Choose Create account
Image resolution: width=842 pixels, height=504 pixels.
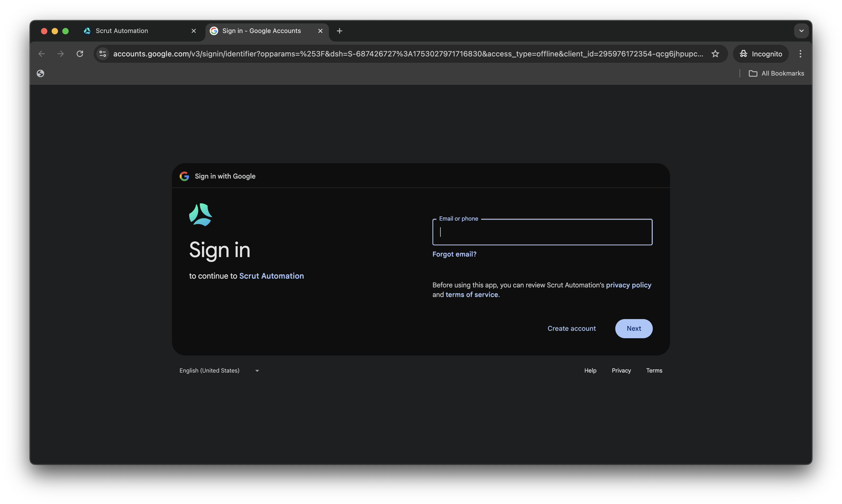tap(571, 328)
